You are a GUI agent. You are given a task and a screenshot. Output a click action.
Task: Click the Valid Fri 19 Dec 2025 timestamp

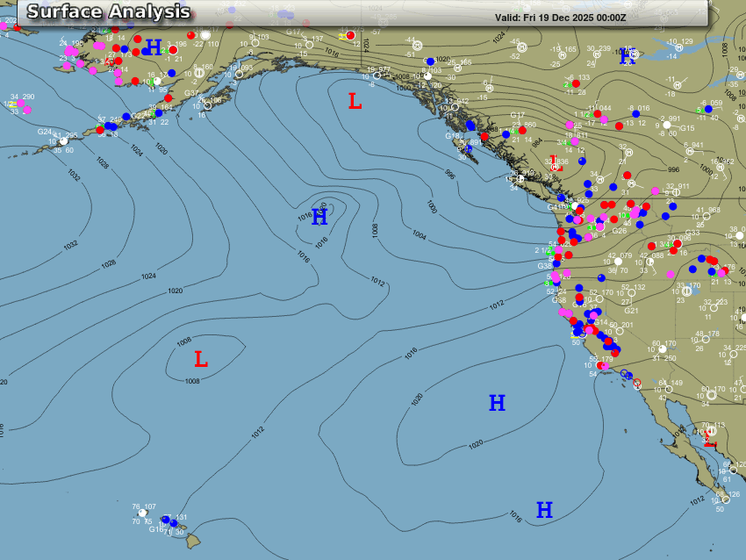(x=560, y=17)
